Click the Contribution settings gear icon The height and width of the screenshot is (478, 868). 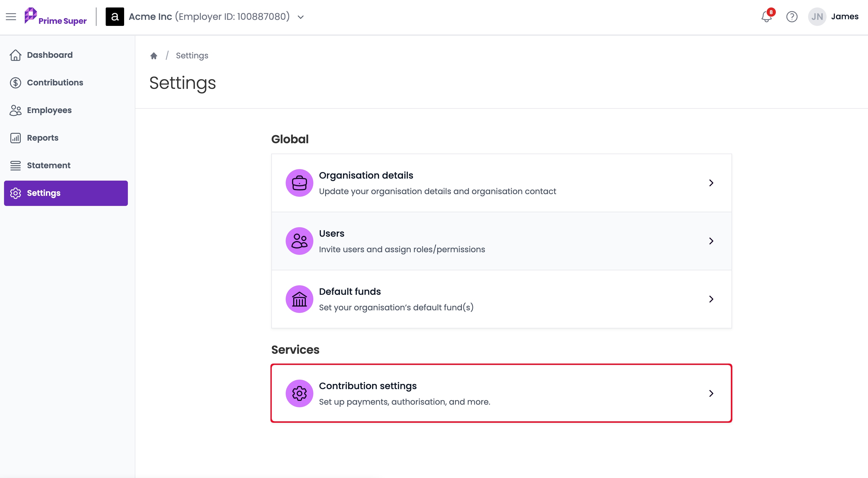pyautogui.click(x=299, y=393)
